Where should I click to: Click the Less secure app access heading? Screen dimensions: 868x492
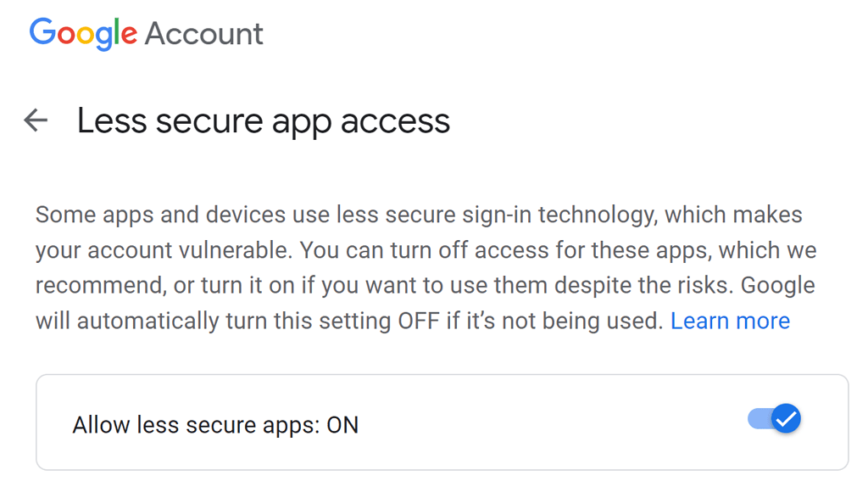263,121
